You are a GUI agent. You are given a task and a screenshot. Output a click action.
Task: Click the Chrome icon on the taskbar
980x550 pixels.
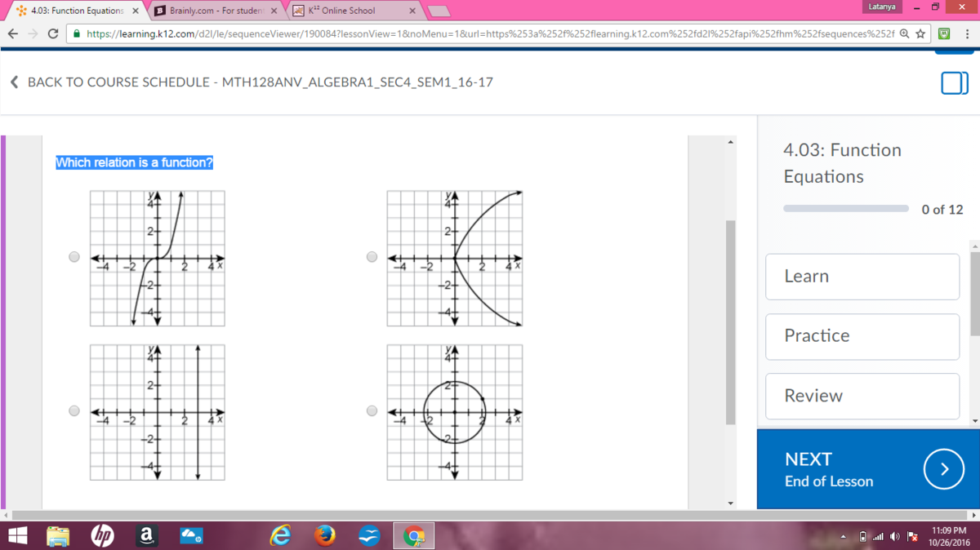click(x=414, y=536)
